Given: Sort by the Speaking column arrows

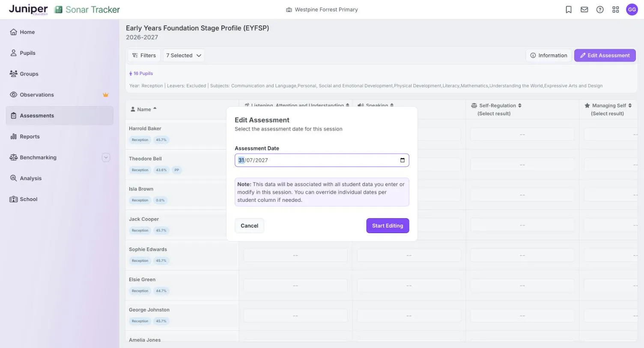Looking at the screenshot, I should click(x=392, y=105).
